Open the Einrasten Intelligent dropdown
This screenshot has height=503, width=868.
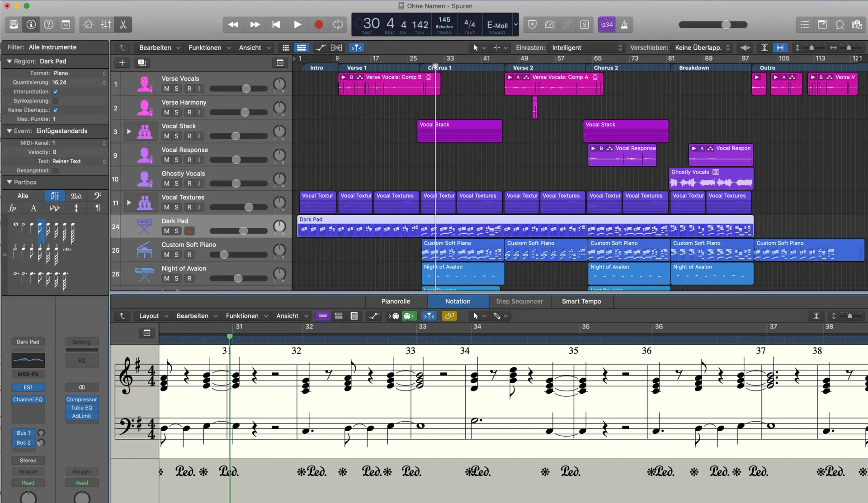(x=586, y=47)
